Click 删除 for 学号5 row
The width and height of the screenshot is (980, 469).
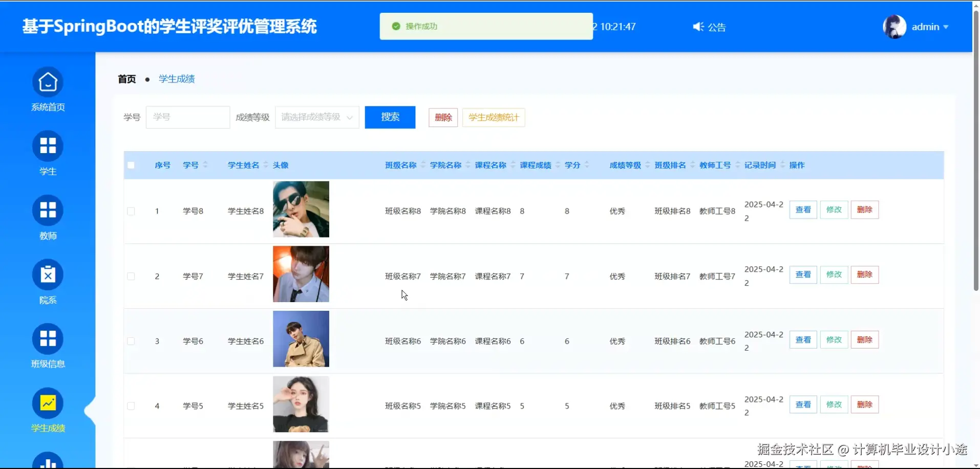tap(865, 405)
